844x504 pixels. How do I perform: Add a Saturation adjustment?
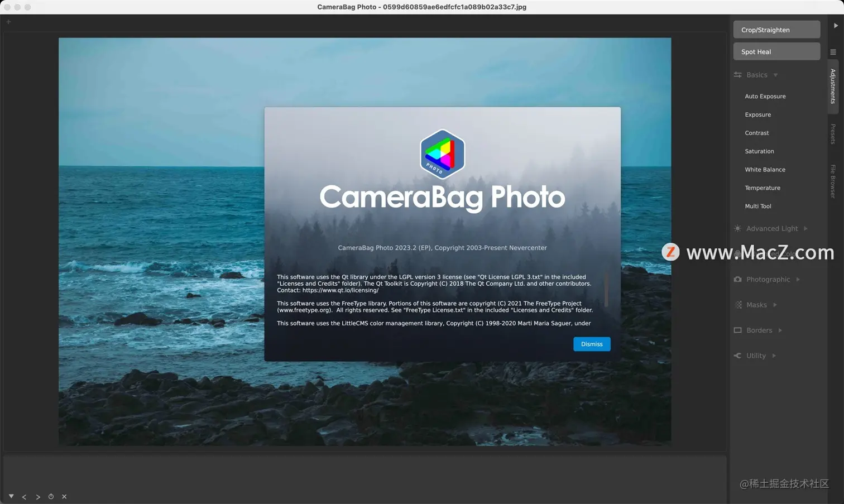pos(759,151)
